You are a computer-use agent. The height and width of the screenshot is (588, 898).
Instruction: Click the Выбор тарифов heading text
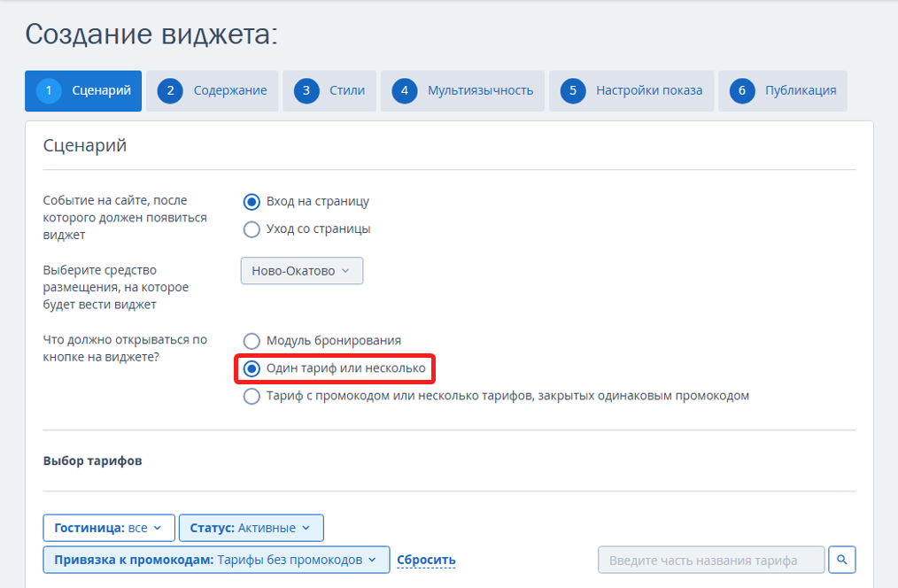[93, 460]
